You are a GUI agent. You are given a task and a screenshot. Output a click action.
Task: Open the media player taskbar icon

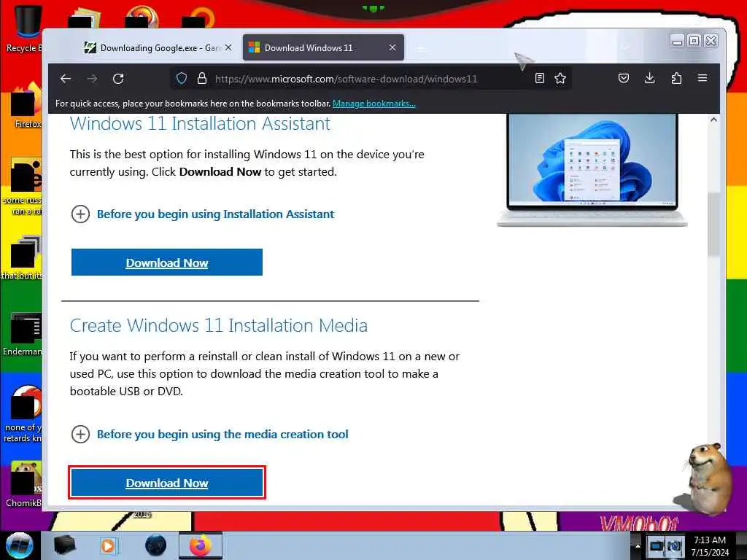click(109, 545)
